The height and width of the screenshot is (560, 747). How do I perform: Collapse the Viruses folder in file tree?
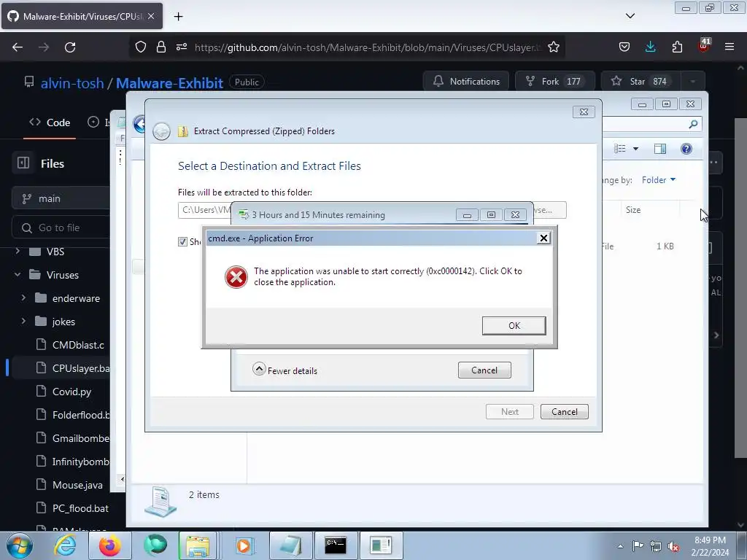pyautogui.click(x=18, y=275)
